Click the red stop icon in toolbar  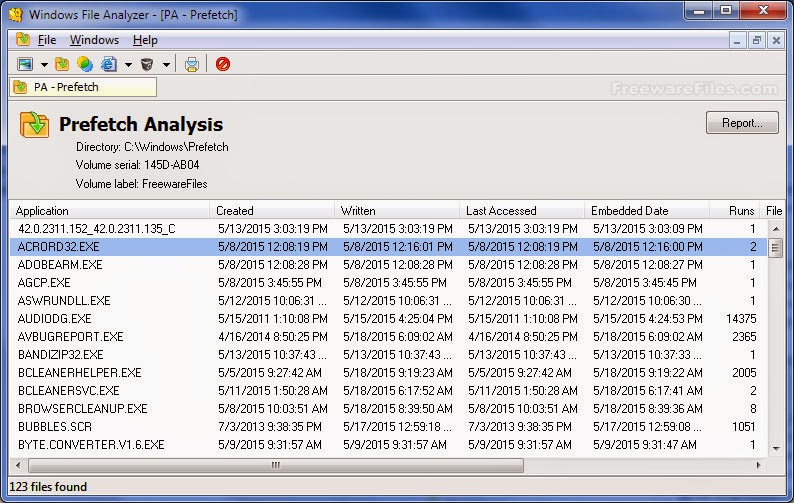tap(223, 64)
